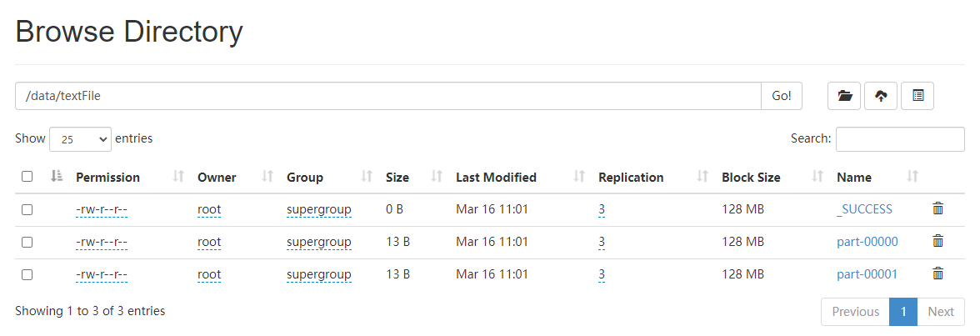Click the cut and paste list icon
This screenshot has height=336, width=980.
(917, 96)
